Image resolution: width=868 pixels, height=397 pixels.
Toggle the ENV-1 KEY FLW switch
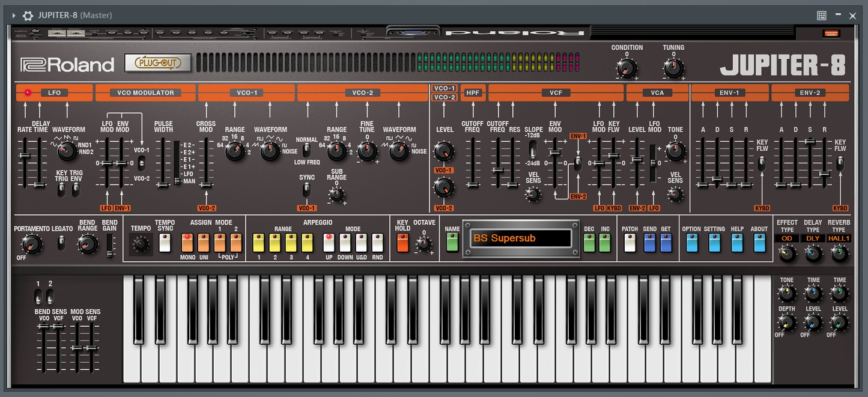click(x=762, y=163)
